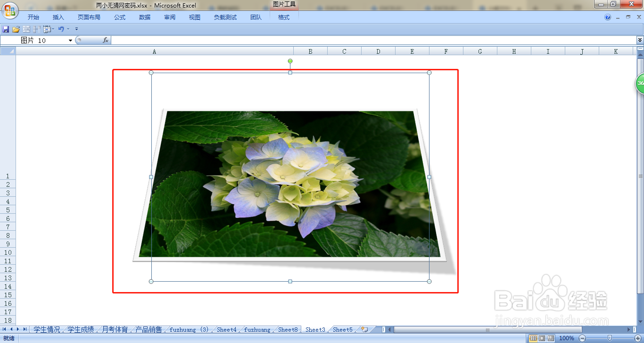The image size is (644, 343).
Task: Click the Save icon in quick access toolbar
Action: [x=6, y=29]
